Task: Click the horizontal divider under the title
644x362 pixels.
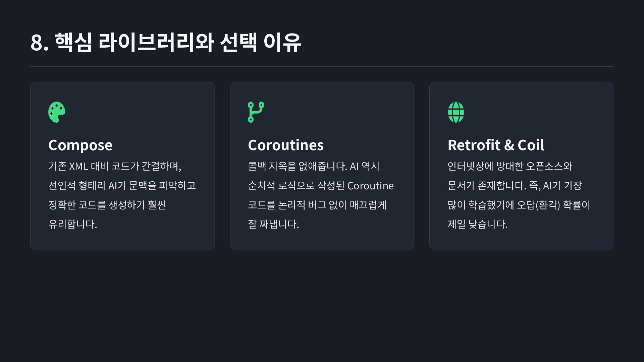Action: coord(322,66)
